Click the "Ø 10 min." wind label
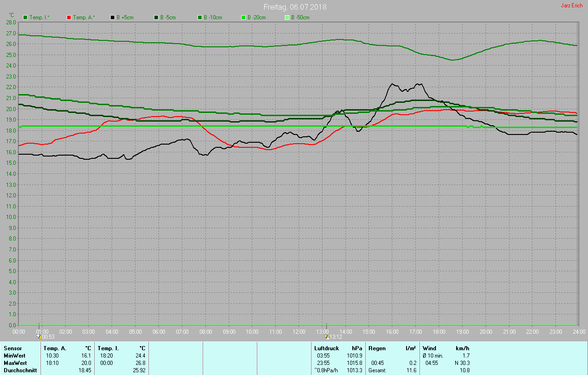Image resolution: width=588 pixels, height=375 pixels. 433,356
